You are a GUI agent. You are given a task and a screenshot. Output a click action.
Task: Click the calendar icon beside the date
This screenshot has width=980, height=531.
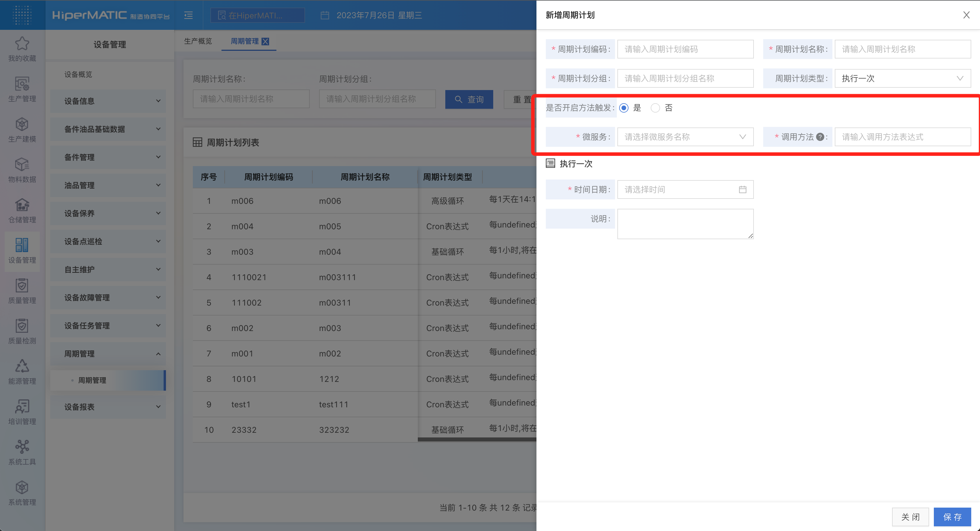[x=325, y=15]
